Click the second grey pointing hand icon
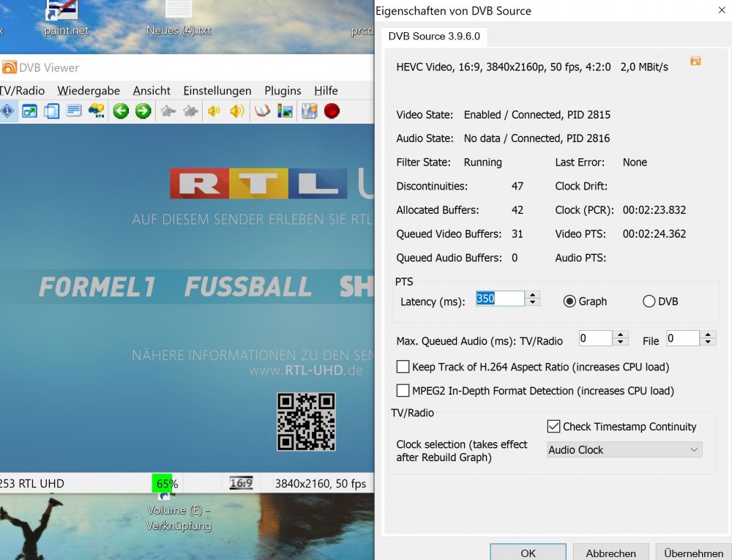The height and width of the screenshot is (560, 732). point(190,111)
